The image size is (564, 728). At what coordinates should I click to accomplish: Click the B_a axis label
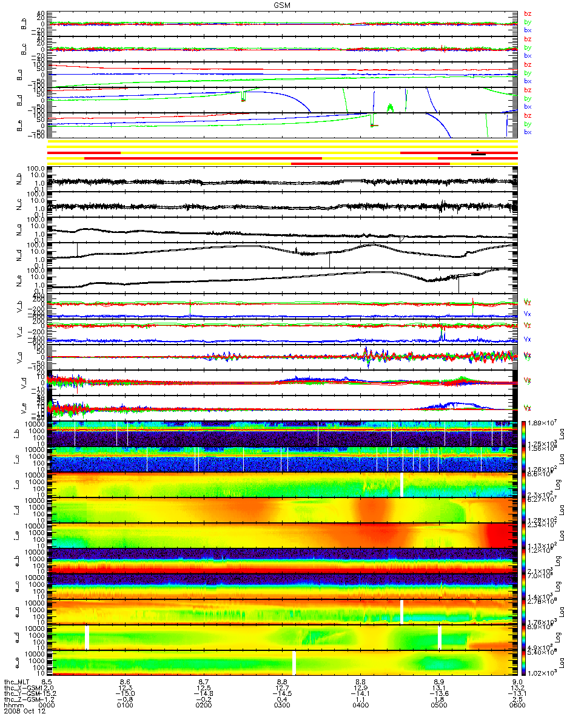coord(19,75)
